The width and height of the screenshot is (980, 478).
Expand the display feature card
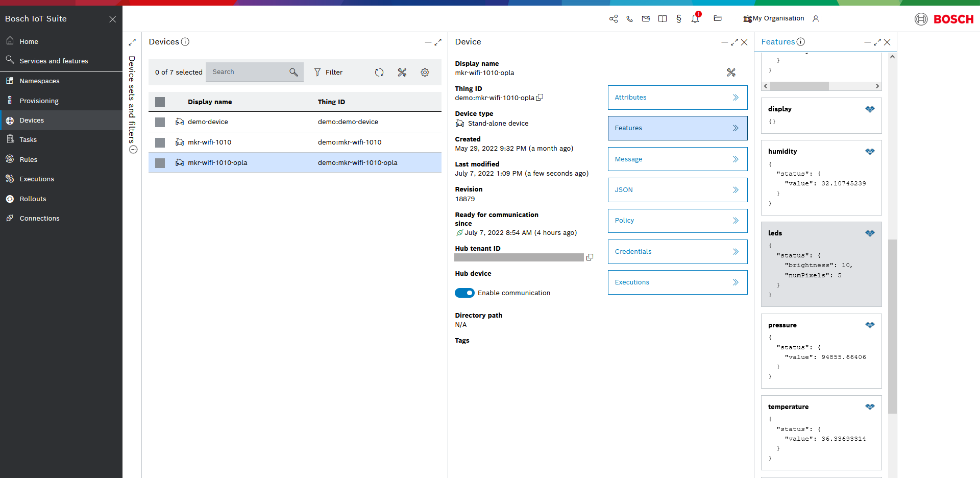point(870,109)
